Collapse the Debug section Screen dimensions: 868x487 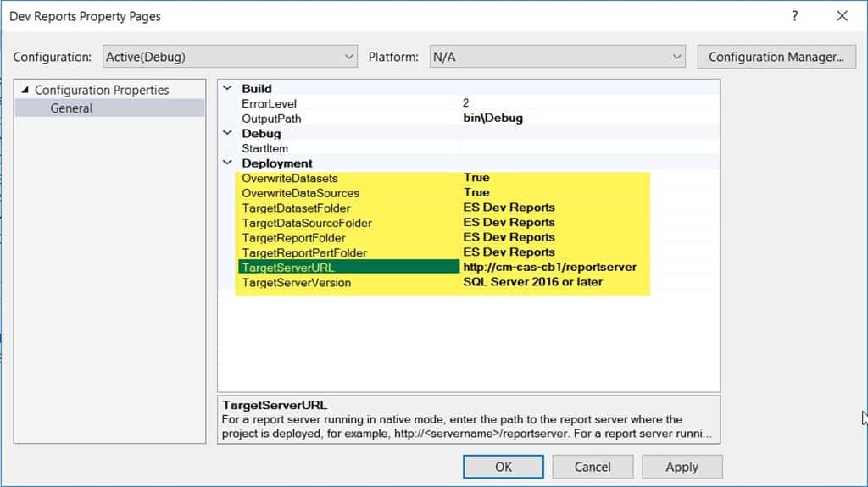click(226, 134)
